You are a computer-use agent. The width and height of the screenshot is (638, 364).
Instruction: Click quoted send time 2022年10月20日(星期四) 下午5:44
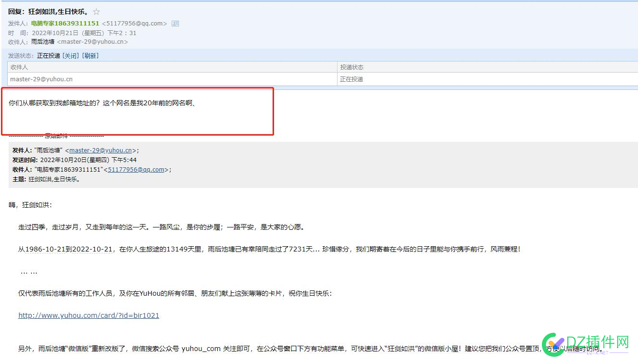coord(88,160)
